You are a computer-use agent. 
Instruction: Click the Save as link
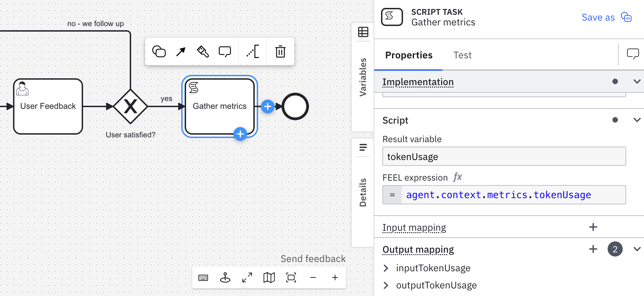tap(598, 18)
